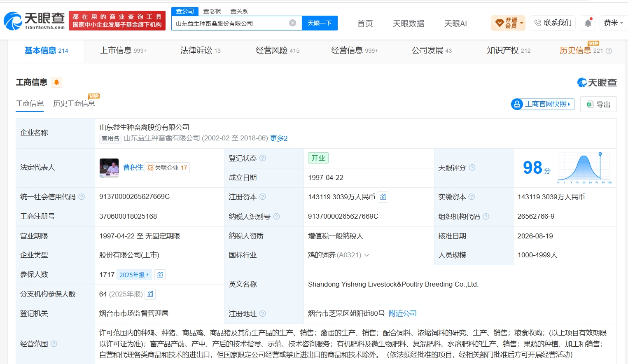Open 天眼AI in the top navigation
Viewport: 628px width, 364px height.
455,23
